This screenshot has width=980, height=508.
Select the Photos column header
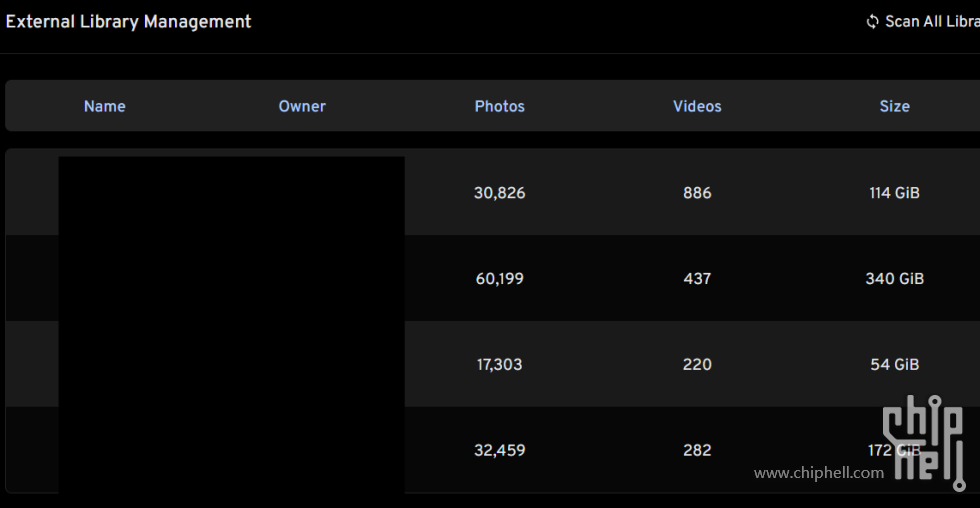(x=499, y=106)
